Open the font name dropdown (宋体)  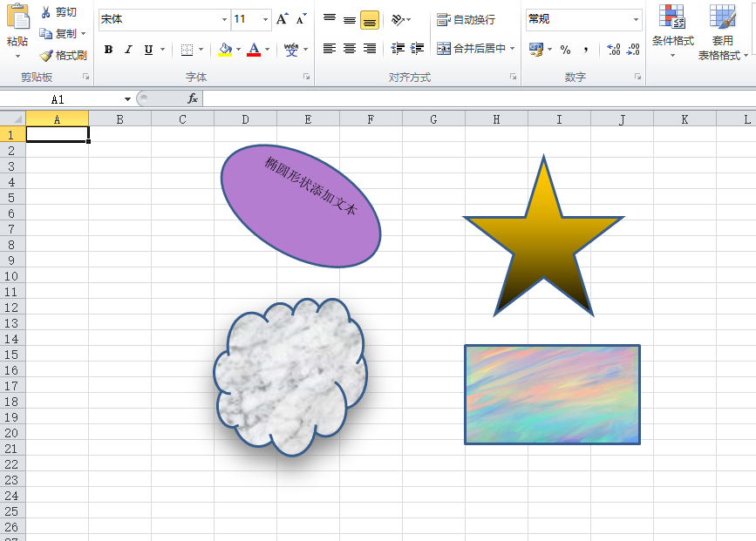click(x=224, y=19)
